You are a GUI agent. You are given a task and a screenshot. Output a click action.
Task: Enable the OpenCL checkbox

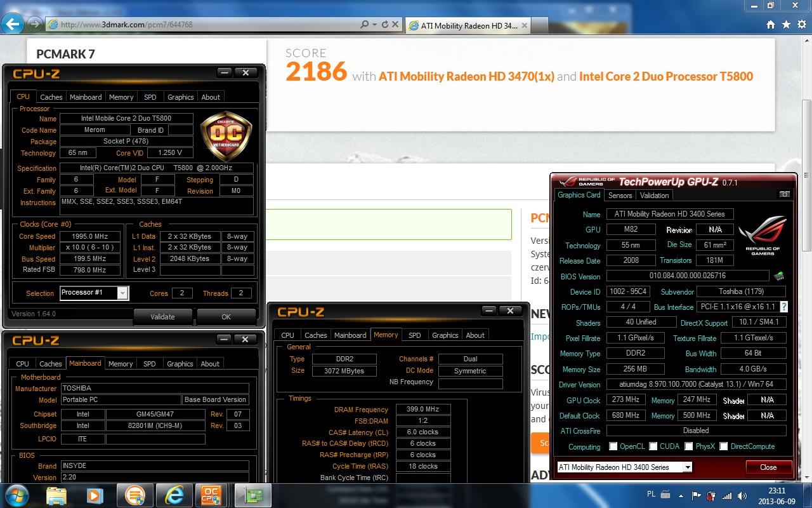click(x=613, y=446)
